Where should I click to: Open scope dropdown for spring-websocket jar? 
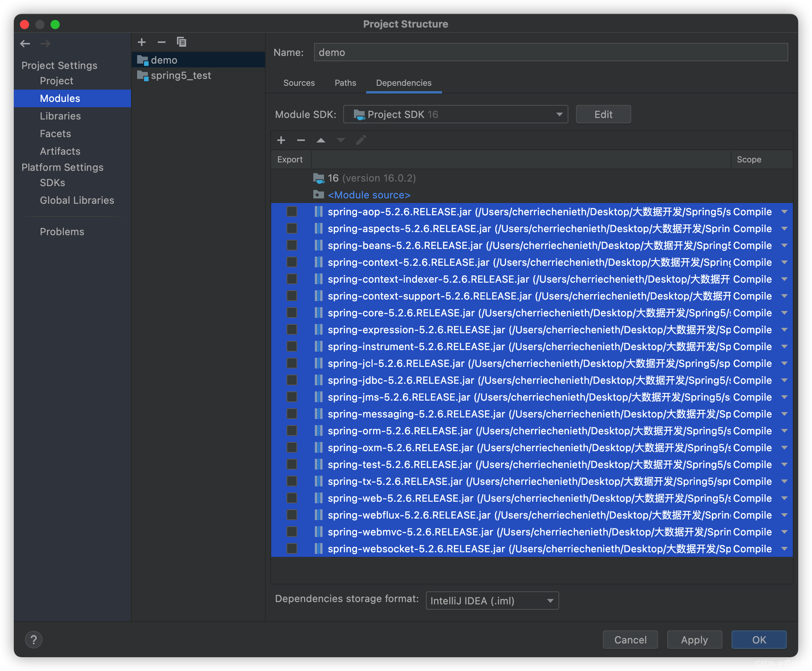coord(784,548)
